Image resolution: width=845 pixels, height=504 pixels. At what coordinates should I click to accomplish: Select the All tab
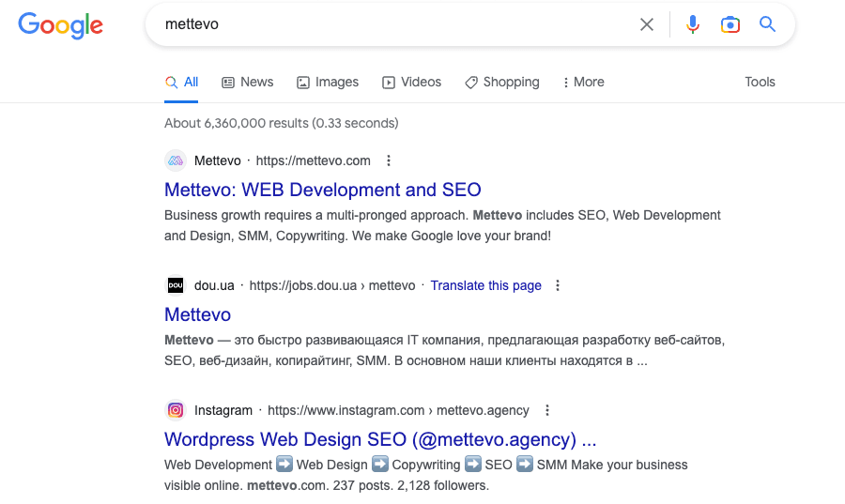pyautogui.click(x=181, y=82)
